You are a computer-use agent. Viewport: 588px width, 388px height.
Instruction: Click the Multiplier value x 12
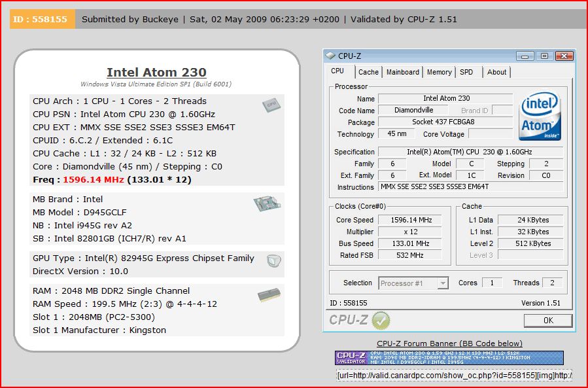click(x=410, y=232)
